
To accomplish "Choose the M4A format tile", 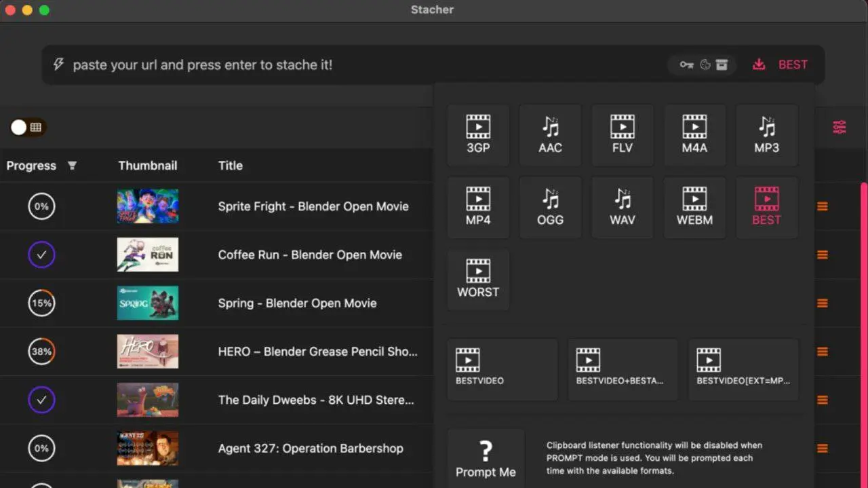I will point(694,135).
